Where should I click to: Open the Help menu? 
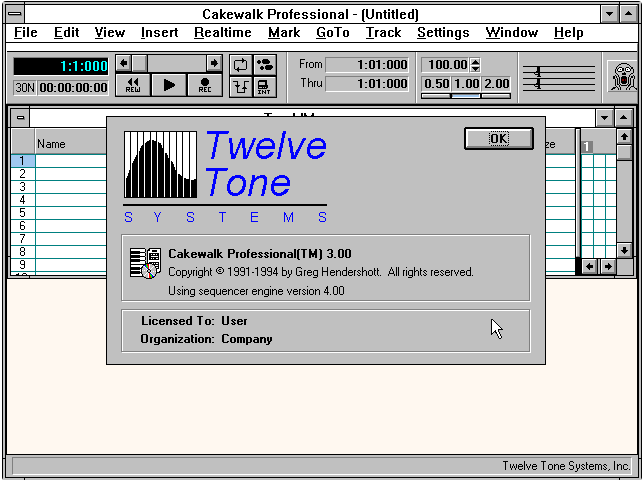[x=568, y=32]
